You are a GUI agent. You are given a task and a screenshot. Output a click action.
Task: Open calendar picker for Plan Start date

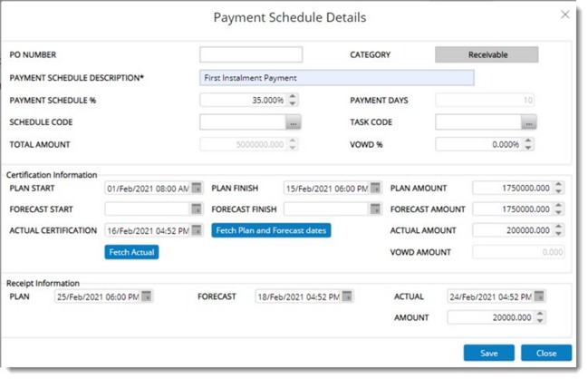coord(197,189)
